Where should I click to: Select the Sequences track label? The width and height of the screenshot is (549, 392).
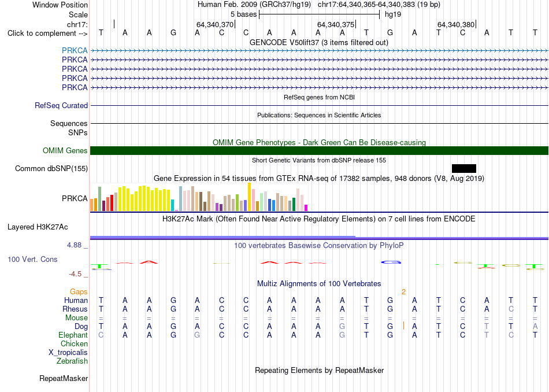(x=69, y=123)
